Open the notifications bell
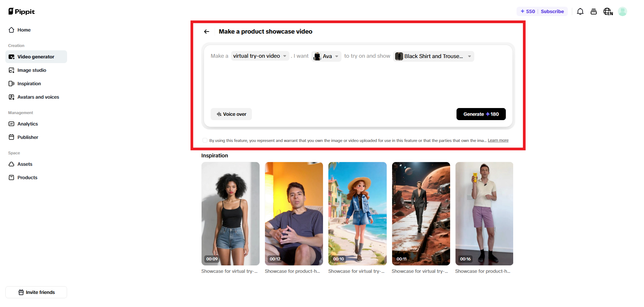 tap(580, 12)
